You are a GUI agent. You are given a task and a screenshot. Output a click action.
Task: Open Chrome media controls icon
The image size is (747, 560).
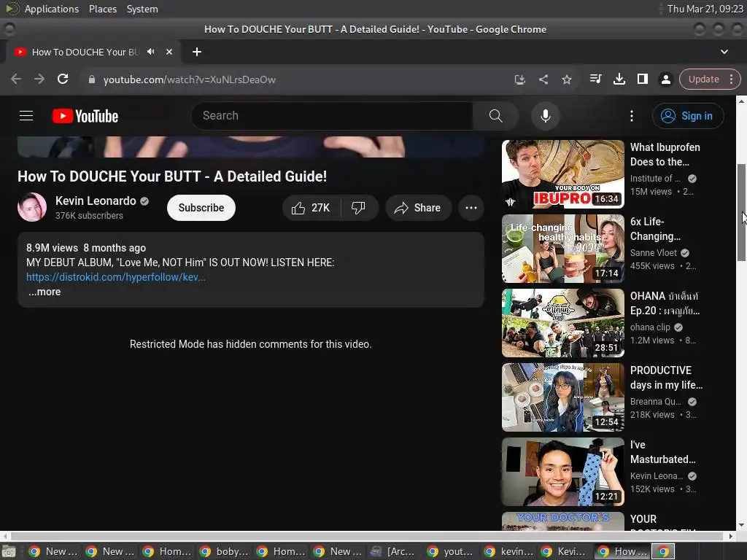(595, 79)
